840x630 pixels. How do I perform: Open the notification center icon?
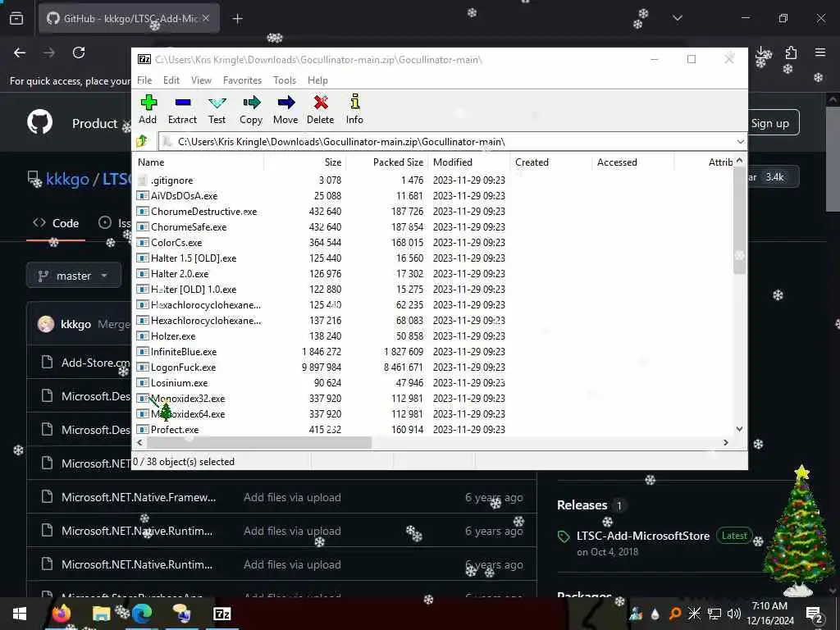(x=814, y=614)
